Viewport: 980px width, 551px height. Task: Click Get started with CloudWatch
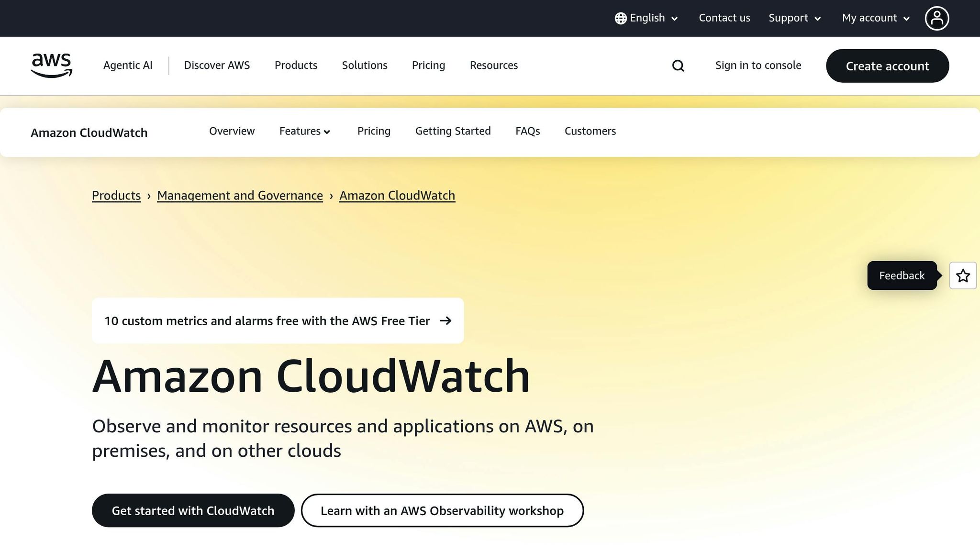(x=193, y=510)
